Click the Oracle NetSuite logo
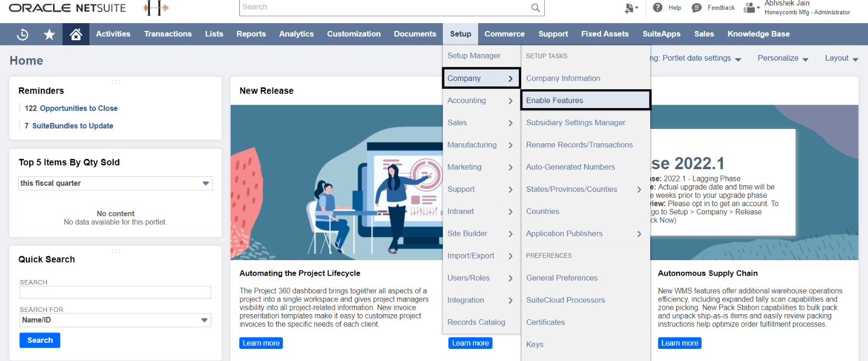The width and height of the screenshot is (868, 361). point(67,8)
